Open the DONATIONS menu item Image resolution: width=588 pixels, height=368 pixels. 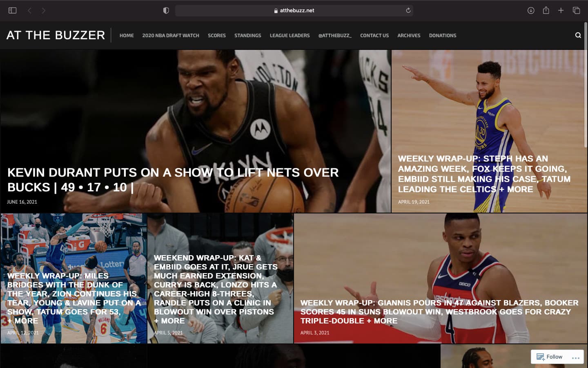pyautogui.click(x=443, y=36)
